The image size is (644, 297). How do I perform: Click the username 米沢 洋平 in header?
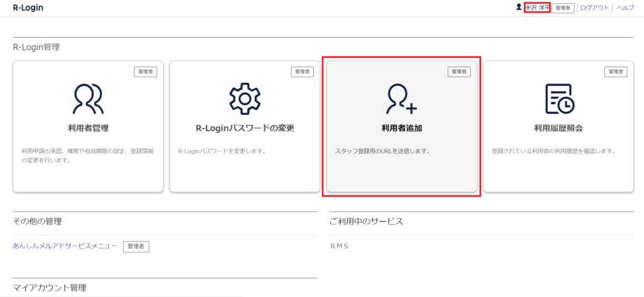tap(537, 8)
